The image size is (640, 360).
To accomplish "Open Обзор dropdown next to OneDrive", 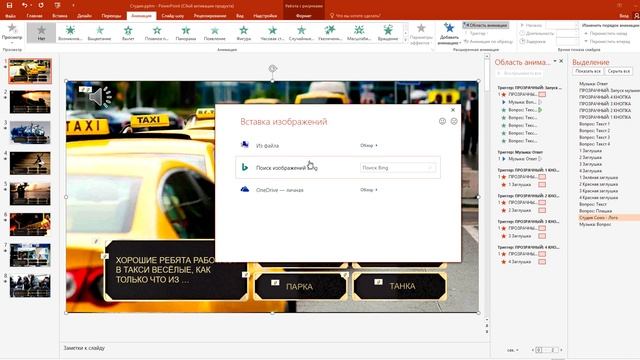I will pyautogui.click(x=369, y=190).
